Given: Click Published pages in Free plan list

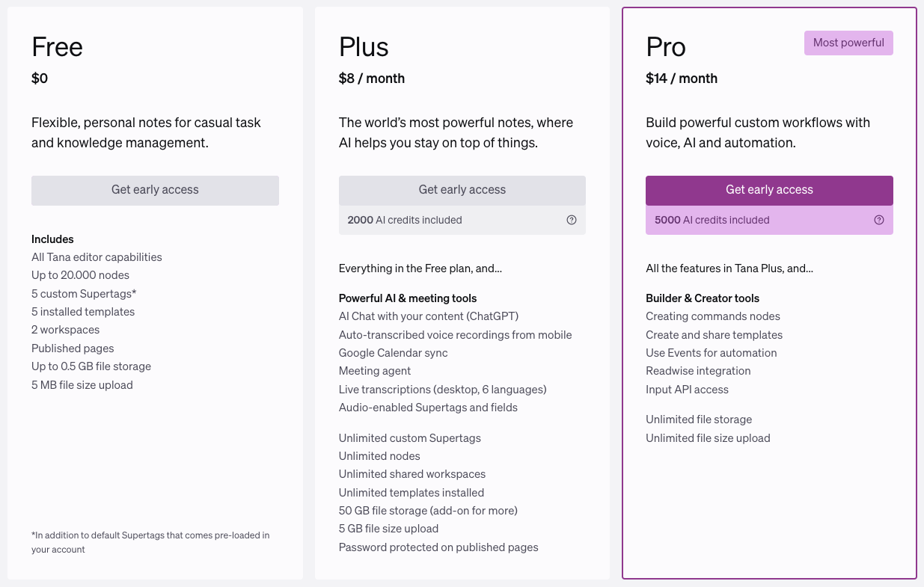Looking at the screenshot, I should [x=73, y=348].
